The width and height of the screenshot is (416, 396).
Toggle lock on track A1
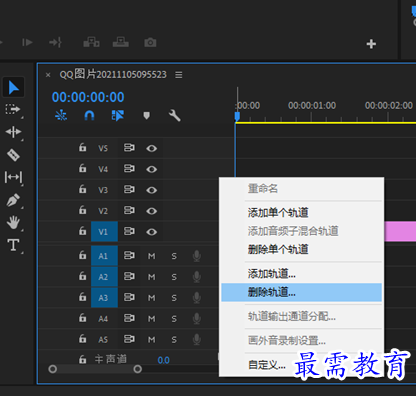click(x=82, y=255)
